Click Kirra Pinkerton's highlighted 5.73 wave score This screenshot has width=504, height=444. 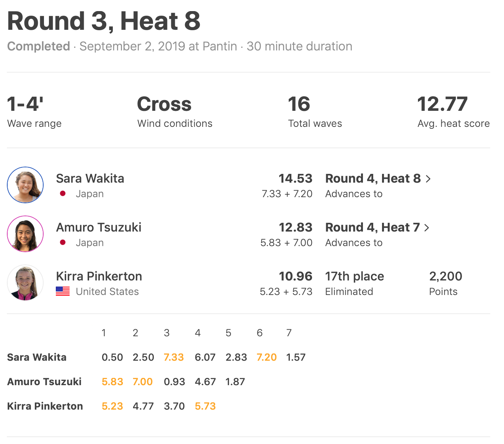[x=205, y=406]
